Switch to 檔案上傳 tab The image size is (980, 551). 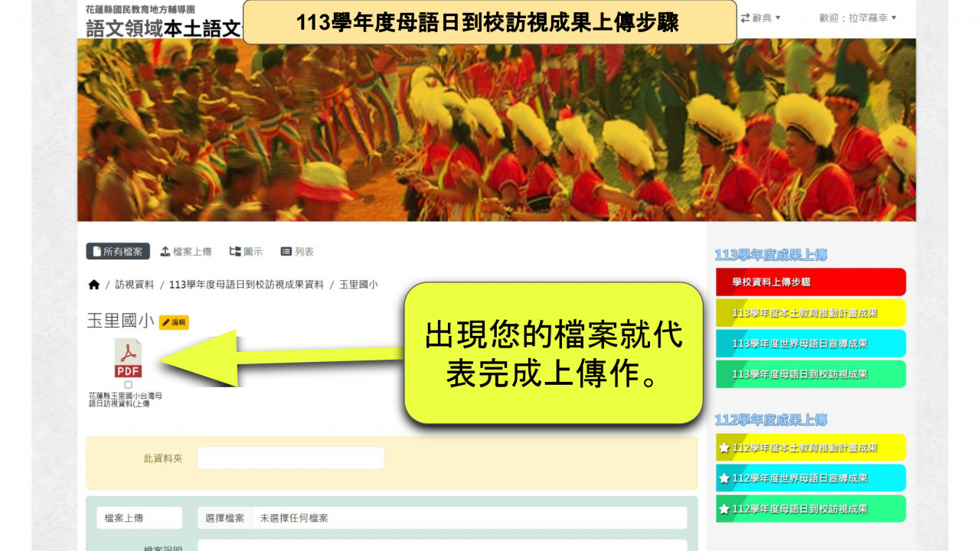[186, 252]
